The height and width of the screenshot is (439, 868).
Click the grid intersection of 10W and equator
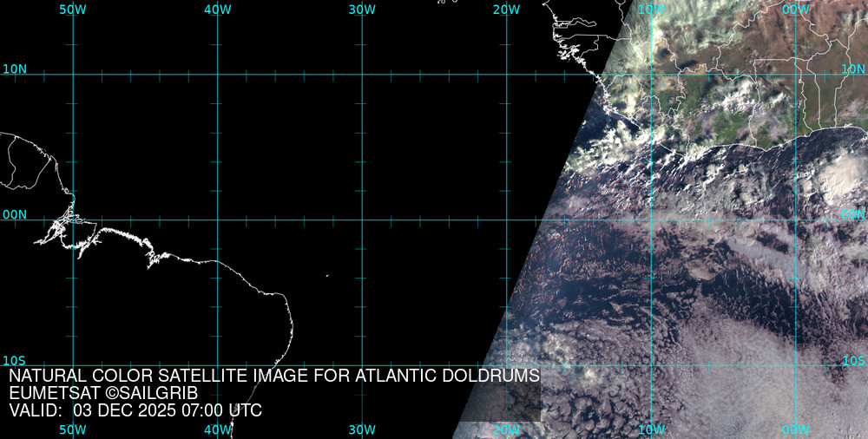click(x=651, y=219)
